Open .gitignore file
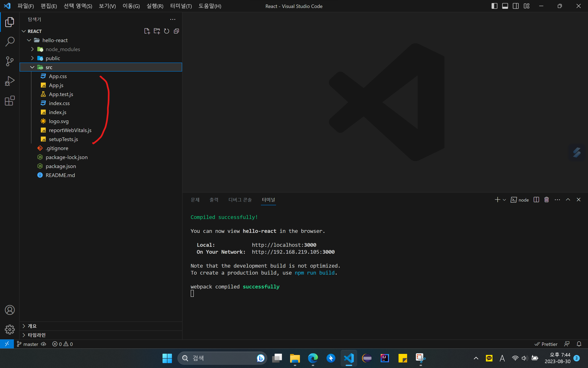 click(x=101, y=148)
